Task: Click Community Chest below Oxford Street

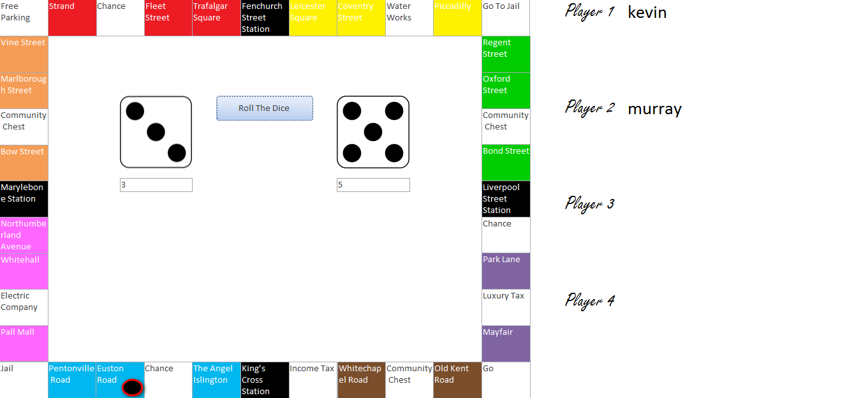Action: pyautogui.click(x=506, y=127)
